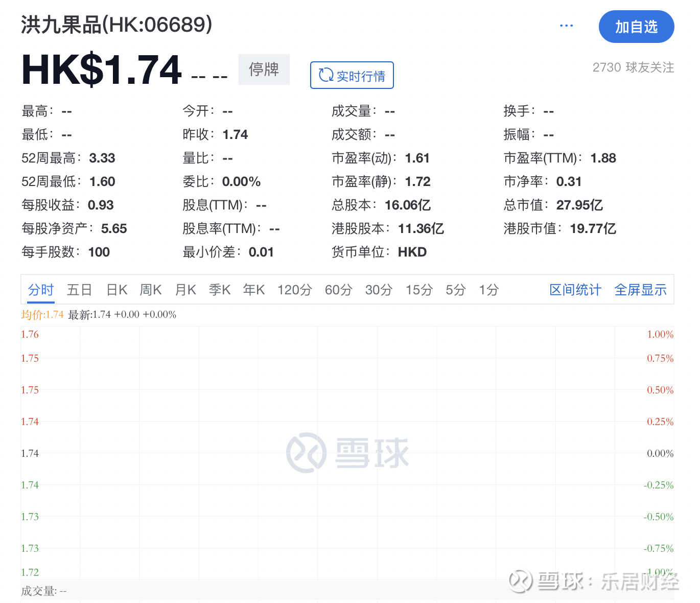Open the 周K chart tab
The height and width of the screenshot is (603, 700).
tap(151, 290)
